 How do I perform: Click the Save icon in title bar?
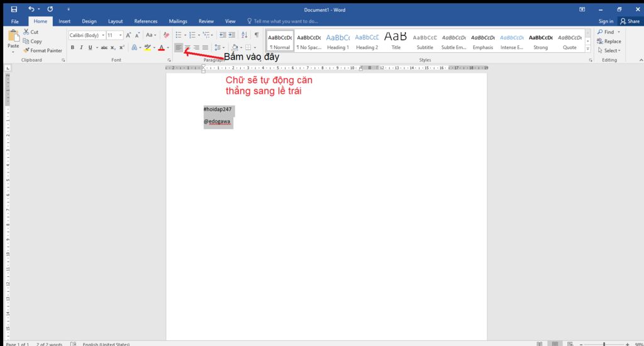(14, 9)
